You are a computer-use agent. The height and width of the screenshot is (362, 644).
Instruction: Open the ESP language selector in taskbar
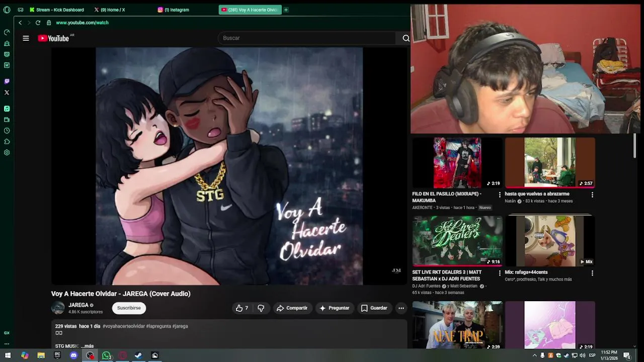pos(592,355)
